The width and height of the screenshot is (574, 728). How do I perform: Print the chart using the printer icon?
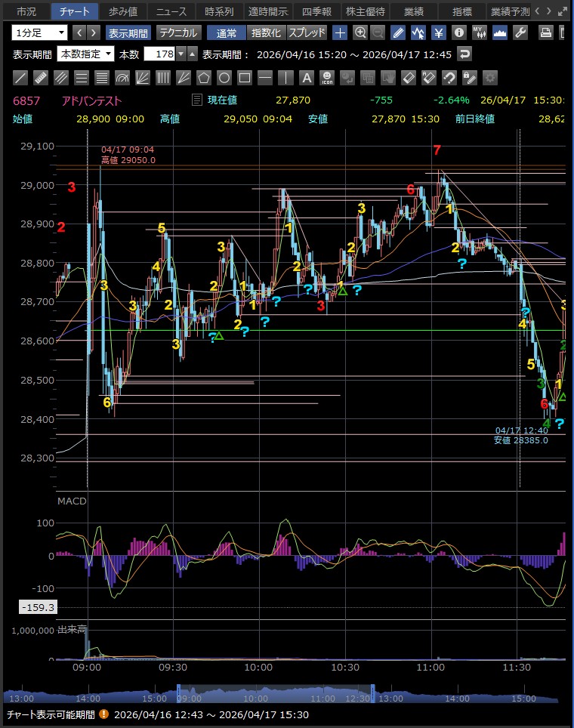[x=546, y=32]
